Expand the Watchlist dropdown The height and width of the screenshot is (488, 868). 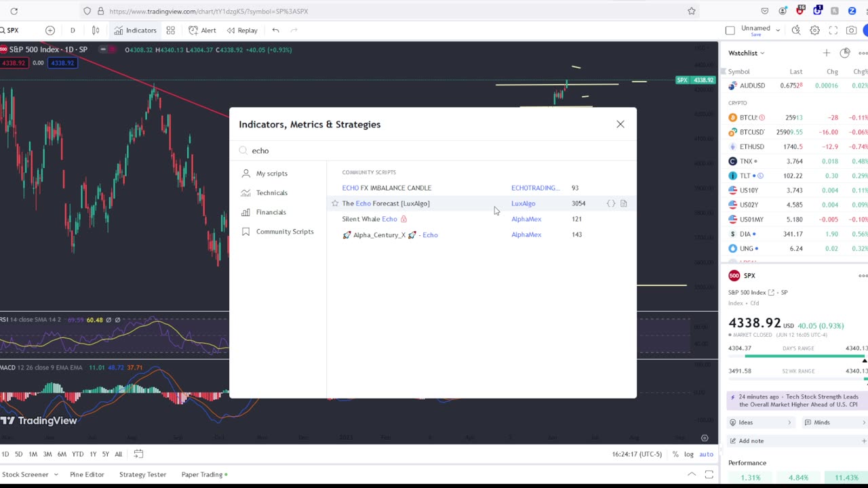(747, 53)
